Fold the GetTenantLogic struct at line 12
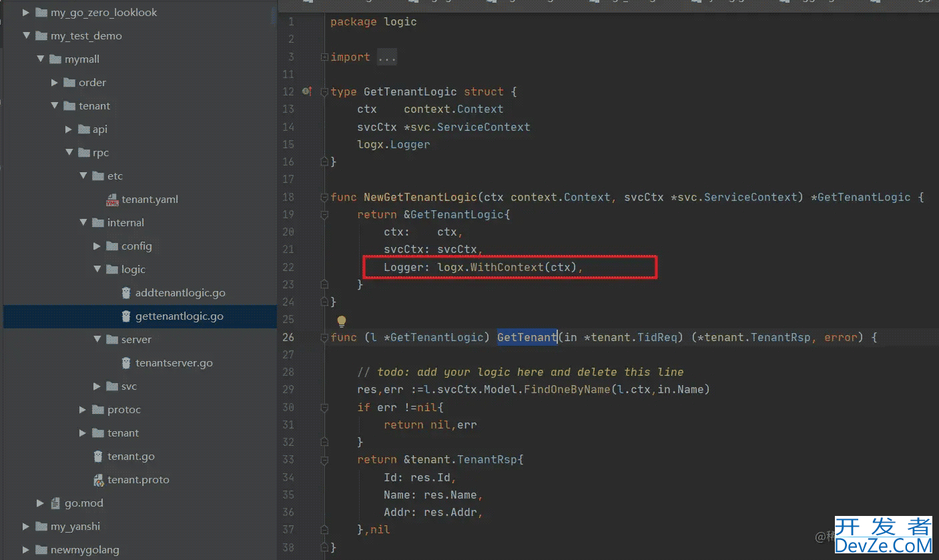The height and width of the screenshot is (560, 939). coord(324,92)
